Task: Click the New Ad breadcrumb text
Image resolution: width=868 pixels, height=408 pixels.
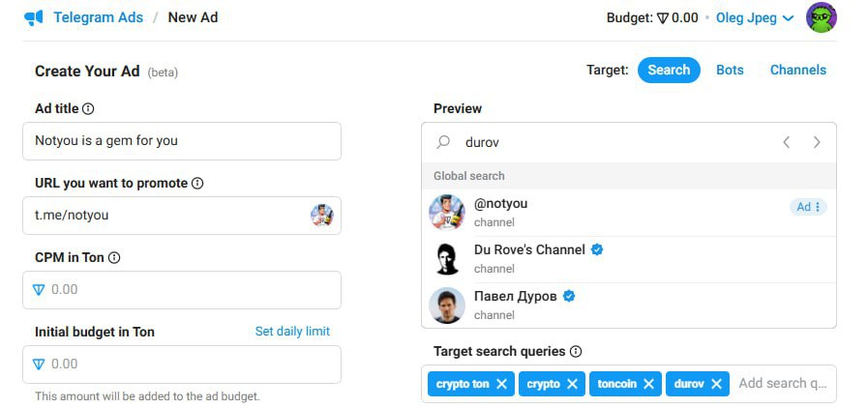Action: click(194, 17)
